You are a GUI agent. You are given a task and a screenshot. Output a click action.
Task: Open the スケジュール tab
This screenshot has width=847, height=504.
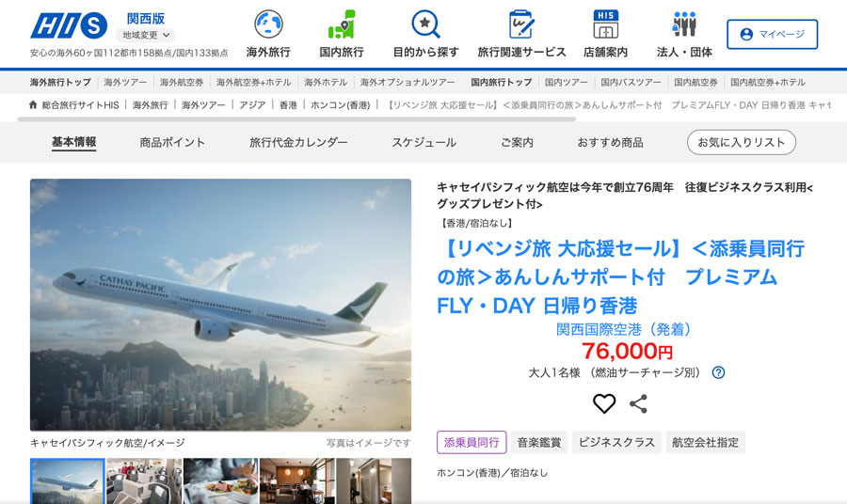coord(424,143)
